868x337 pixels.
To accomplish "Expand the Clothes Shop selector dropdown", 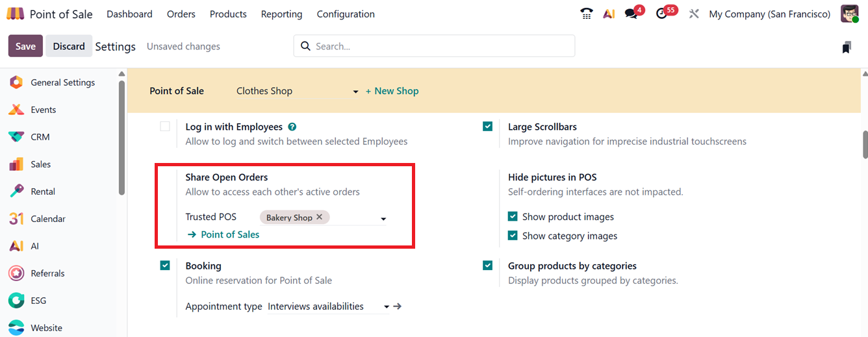I will [355, 92].
